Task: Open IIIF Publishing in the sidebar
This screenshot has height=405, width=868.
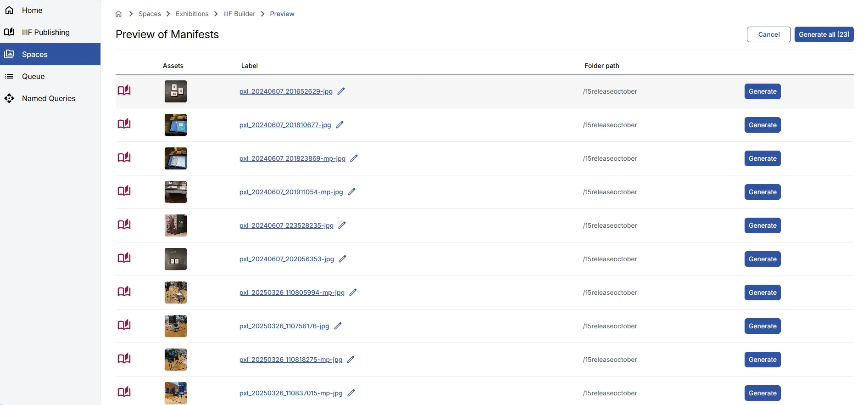Action: tap(50, 32)
